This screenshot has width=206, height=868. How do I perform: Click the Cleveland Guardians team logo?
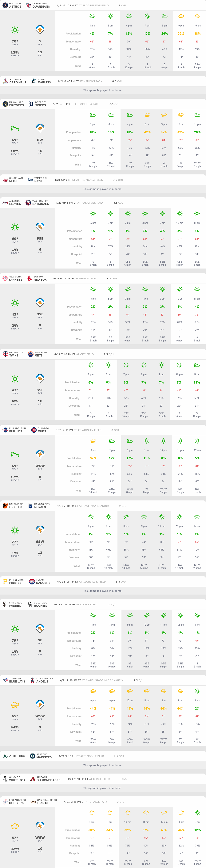click(x=28, y=5)
